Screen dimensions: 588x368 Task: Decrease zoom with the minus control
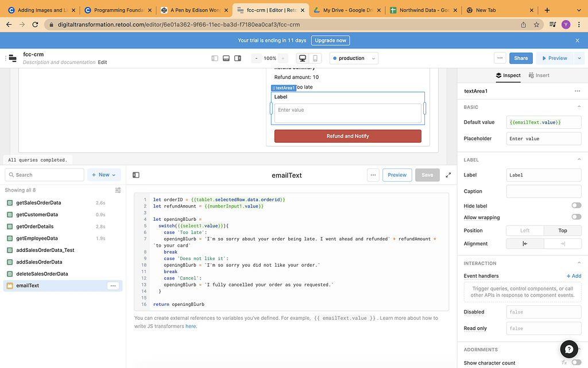coord(256,58)
